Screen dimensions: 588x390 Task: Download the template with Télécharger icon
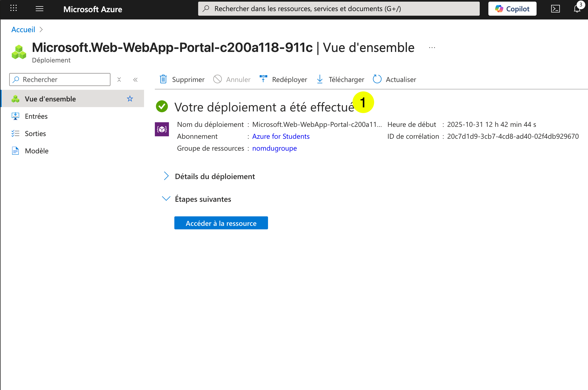click(x=320, y=79)
